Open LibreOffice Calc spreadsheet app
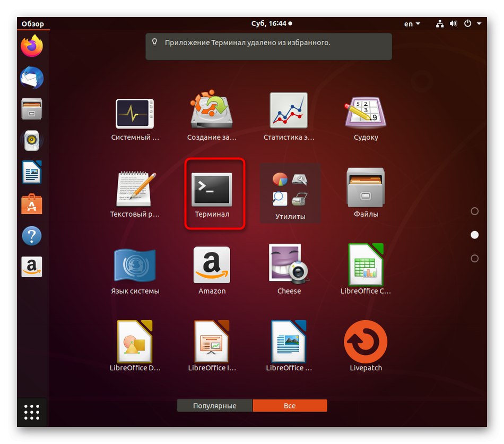Viewport: 504px width, 444px height. 366,270
